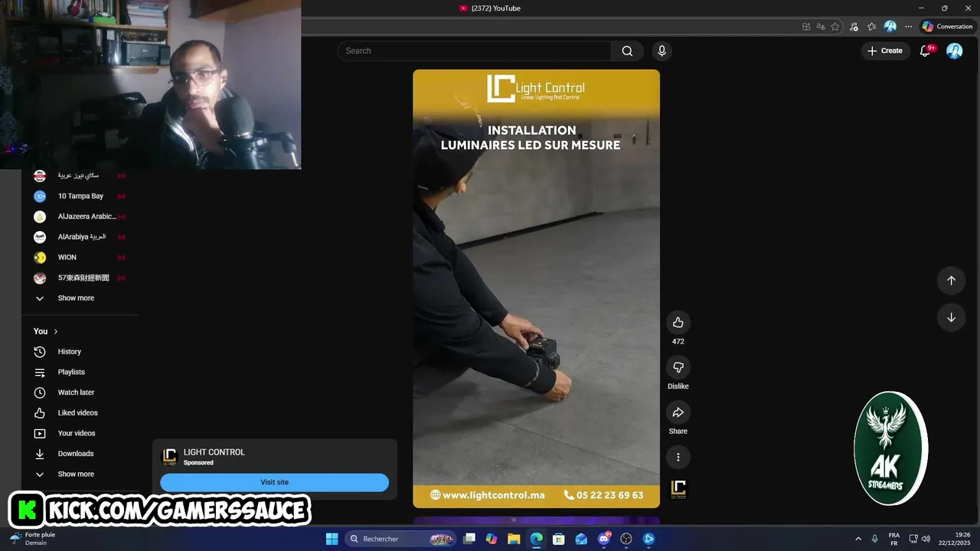Select the like count 472
The width and height of the screenshot is (980, 551).
point(678,342)
